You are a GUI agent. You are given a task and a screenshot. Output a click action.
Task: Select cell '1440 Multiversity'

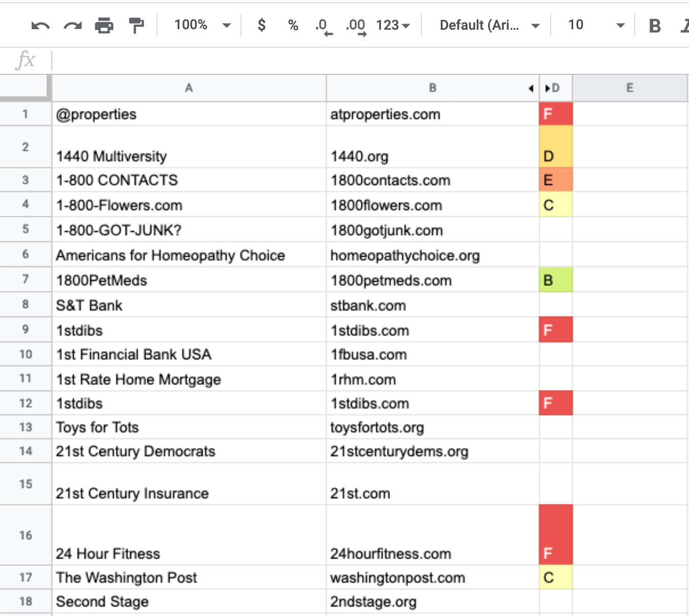(x=189, y=147)
